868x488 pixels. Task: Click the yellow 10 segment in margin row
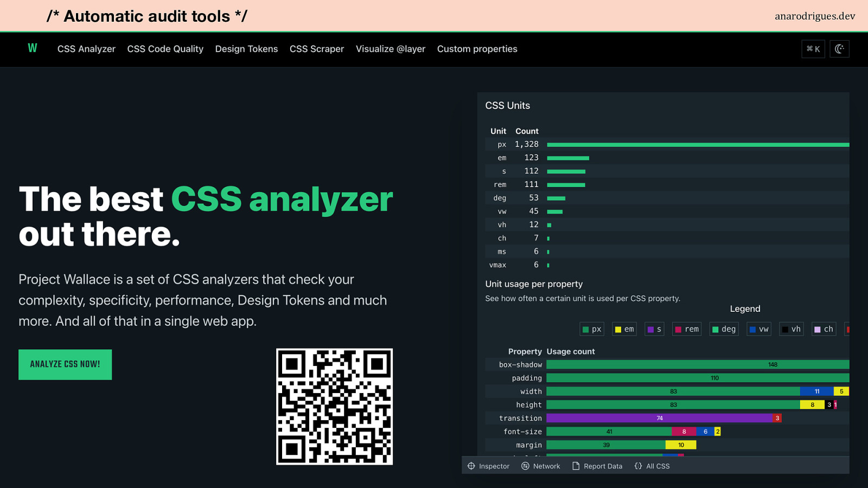click(x=681, y=445)
